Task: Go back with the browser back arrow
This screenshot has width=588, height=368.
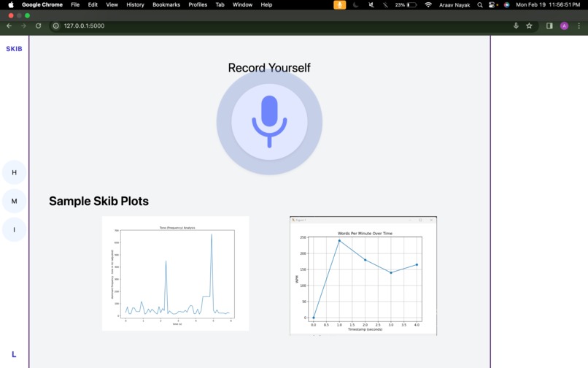Action: click(9, 26)
